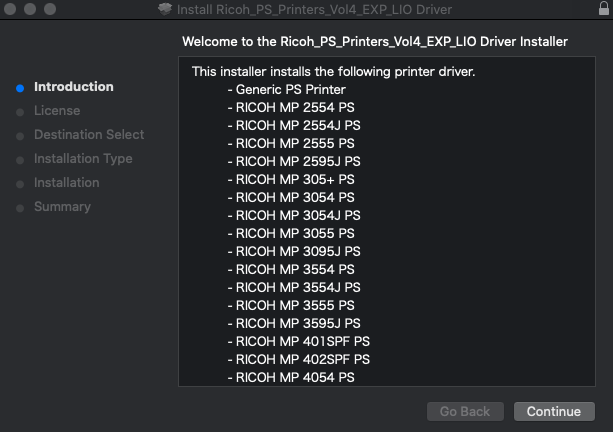Image resolution: width=613 pixels, height=432 pixels.
Task: Select the License step in sidebar
Action: 57,111
